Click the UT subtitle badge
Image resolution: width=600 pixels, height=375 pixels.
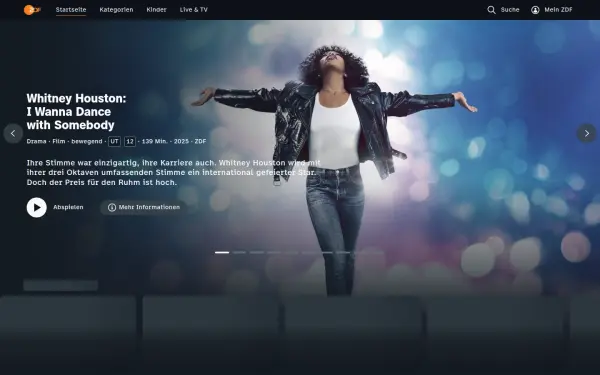click(x=114, y=142)
